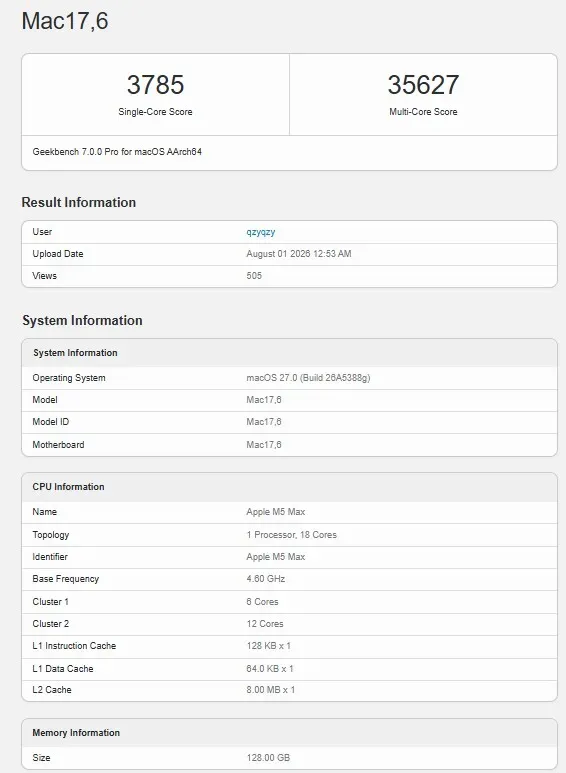Select the Mac17,6 value in the Motherboard row
Image resolution: width=566 pixels, height=773 pixels.
pyautogui.click(x=264, y=445)
